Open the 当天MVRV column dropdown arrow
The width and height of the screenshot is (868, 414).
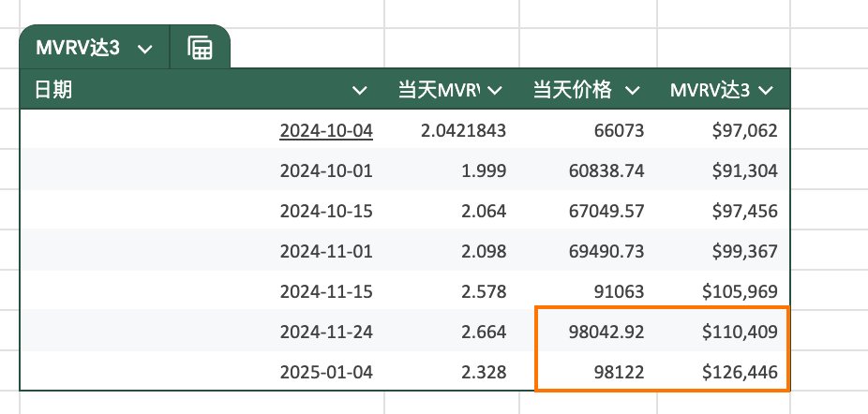coord(495,90)
